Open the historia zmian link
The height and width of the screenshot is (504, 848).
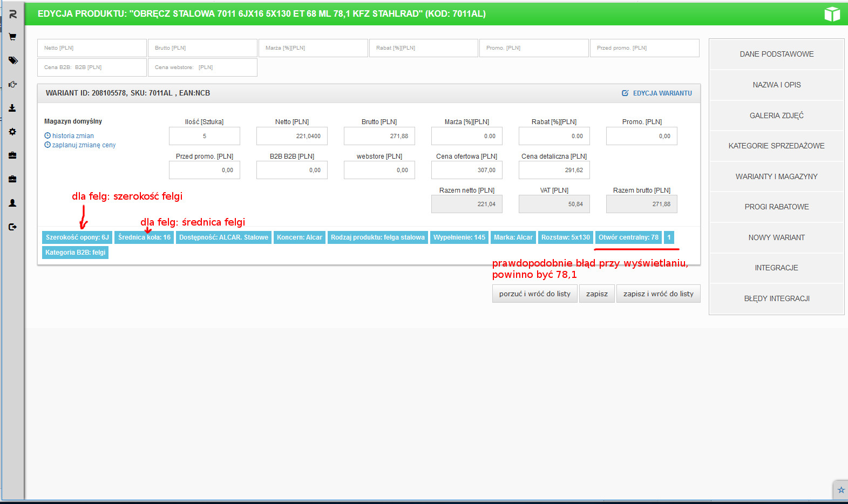(73, 136)
